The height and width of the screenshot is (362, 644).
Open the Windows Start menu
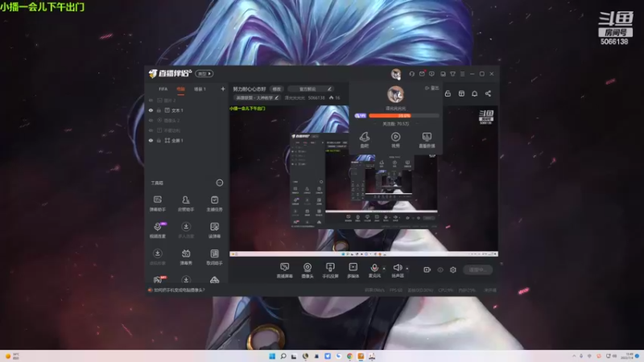(272, 356)
